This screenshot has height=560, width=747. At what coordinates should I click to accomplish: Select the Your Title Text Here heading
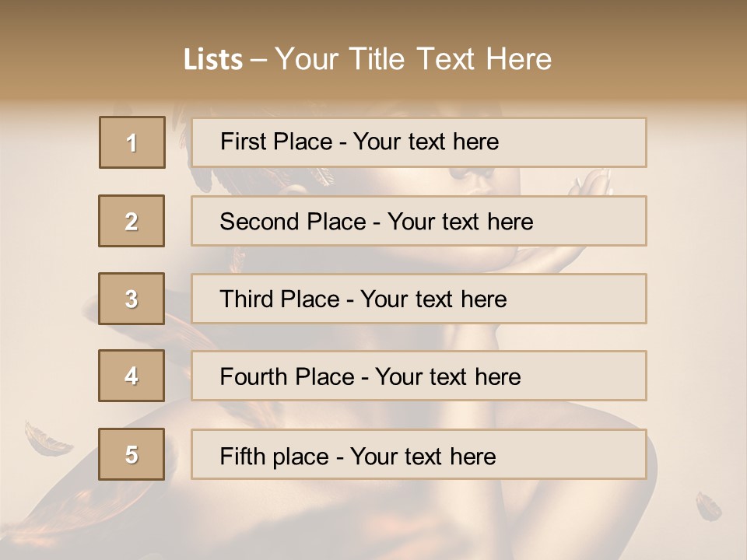coord(413,60)
